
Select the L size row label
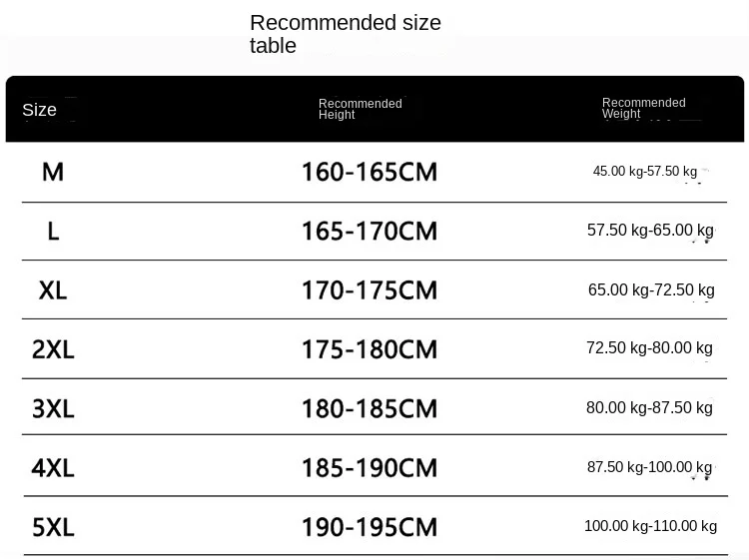tap(53, 232)
